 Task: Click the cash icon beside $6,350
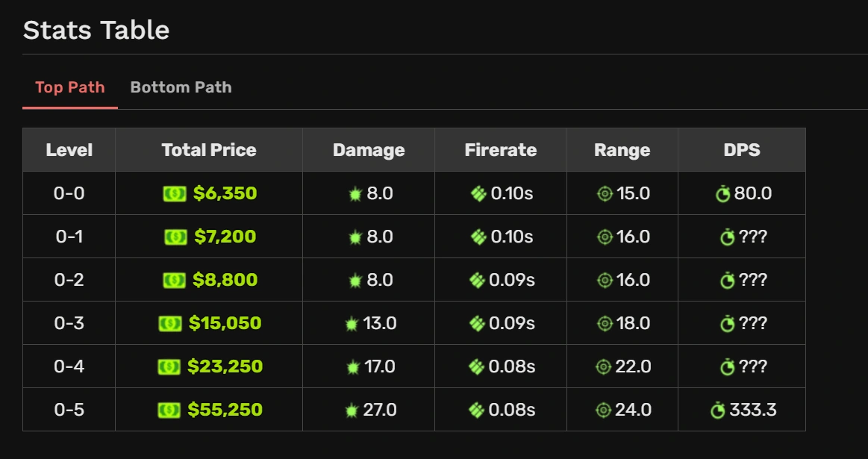[x=175, y=194]
